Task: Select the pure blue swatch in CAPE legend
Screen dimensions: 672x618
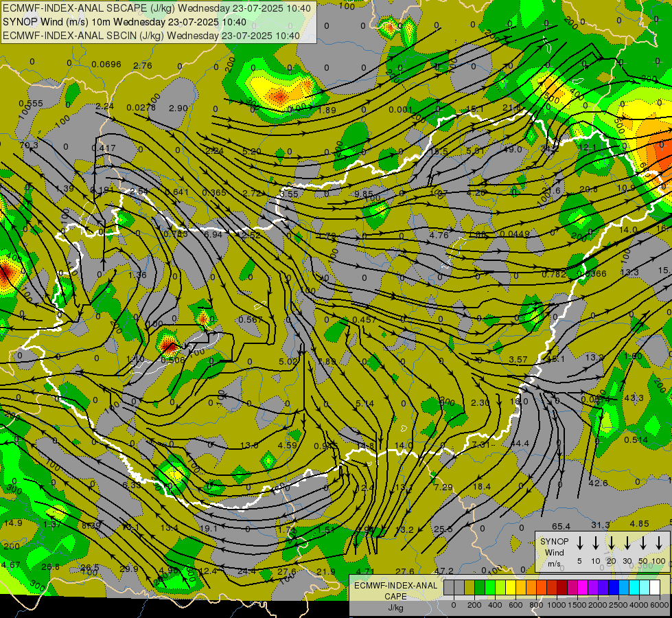Action: coord(613,588)
